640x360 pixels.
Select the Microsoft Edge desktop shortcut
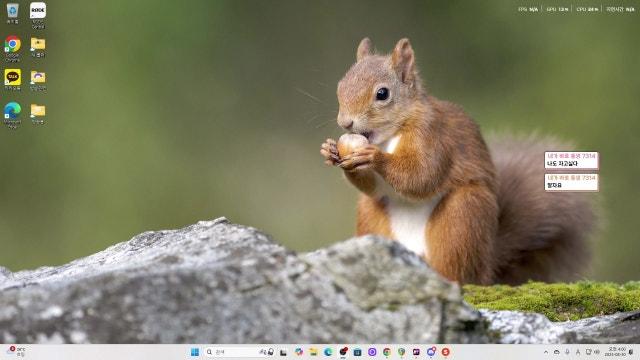tap(13, 115)
